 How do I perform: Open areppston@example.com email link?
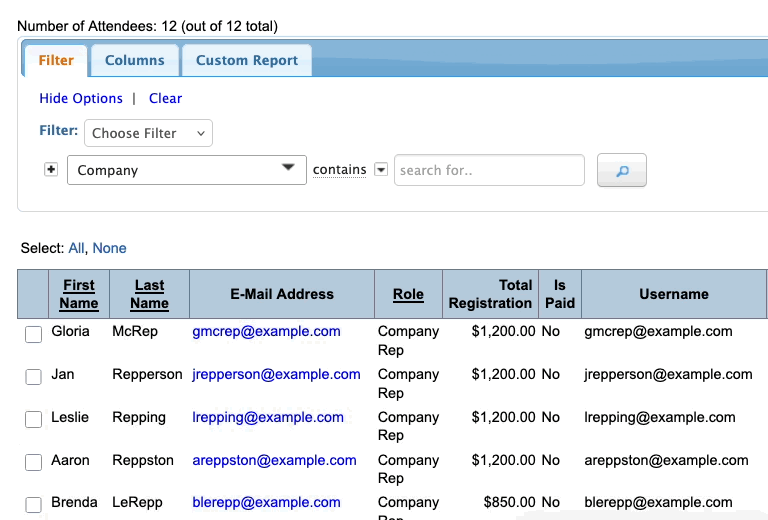[274, 460]
